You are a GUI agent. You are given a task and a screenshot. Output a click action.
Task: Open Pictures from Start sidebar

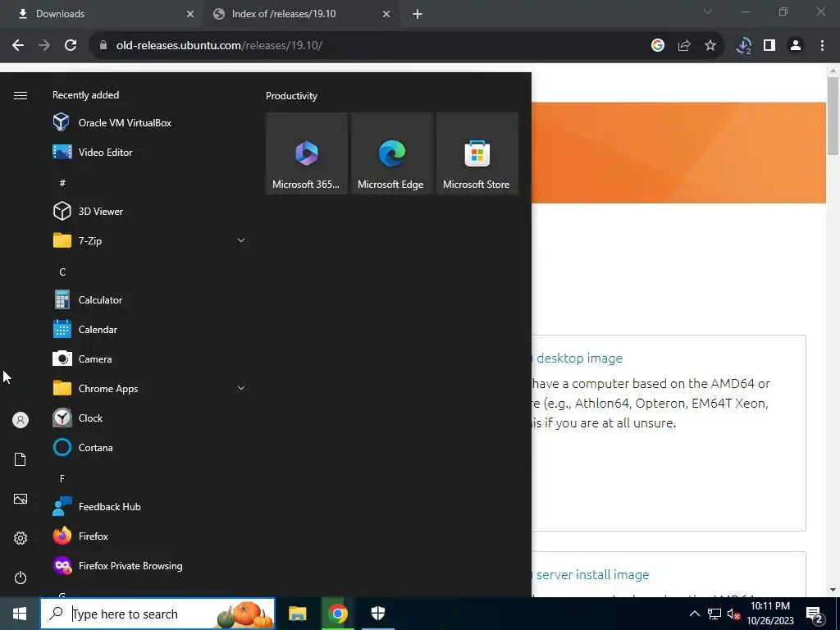pyautogui.click(x=21, y=499)
